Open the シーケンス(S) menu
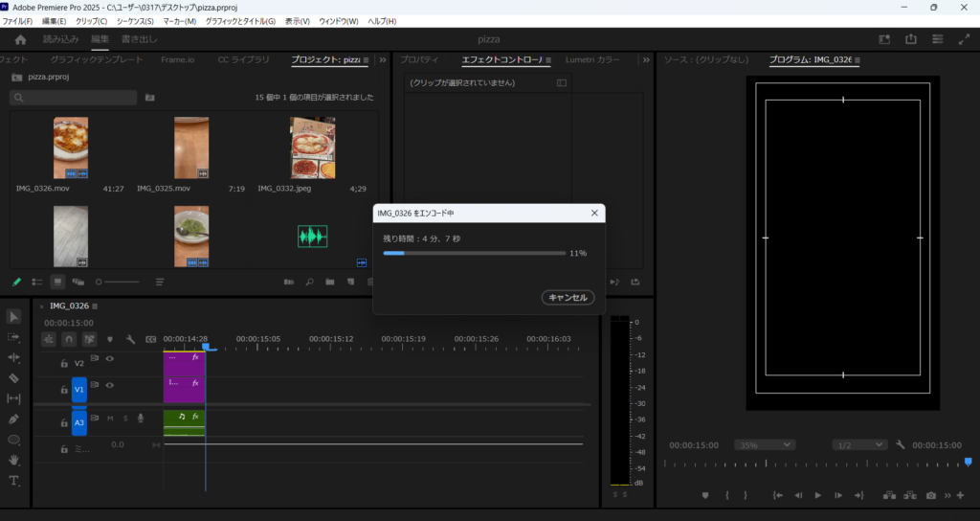Image resolution: width=980 pixels, height=521 pixels. click(134, 21)
